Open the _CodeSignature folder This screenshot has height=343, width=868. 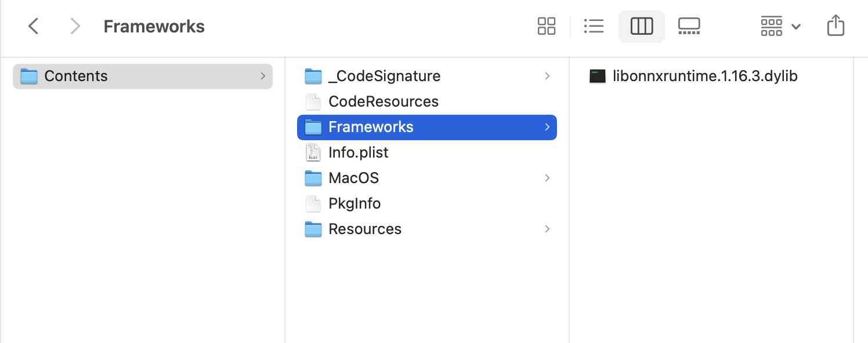384,76
